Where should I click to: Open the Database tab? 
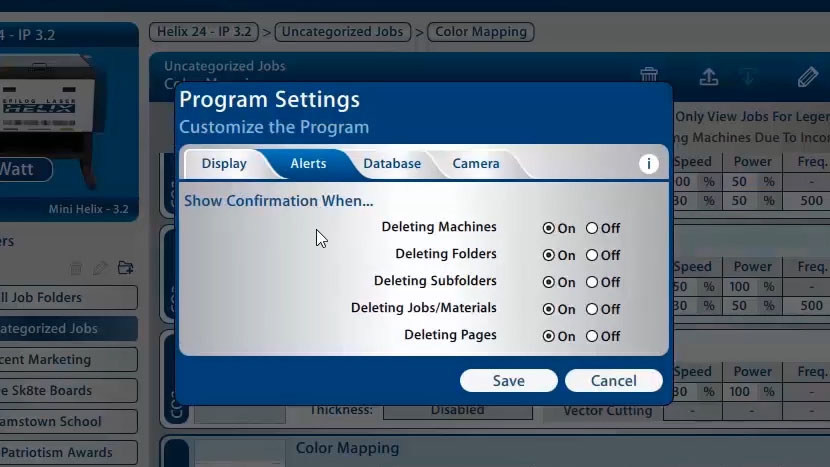tap(391, 164)
